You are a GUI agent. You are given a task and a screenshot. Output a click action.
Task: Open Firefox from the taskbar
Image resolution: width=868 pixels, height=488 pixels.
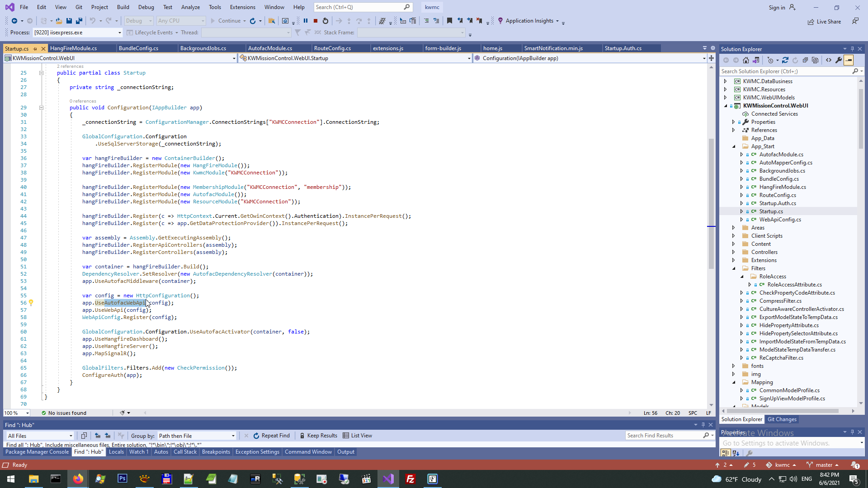pyautogui.click(x=78, y=479)
